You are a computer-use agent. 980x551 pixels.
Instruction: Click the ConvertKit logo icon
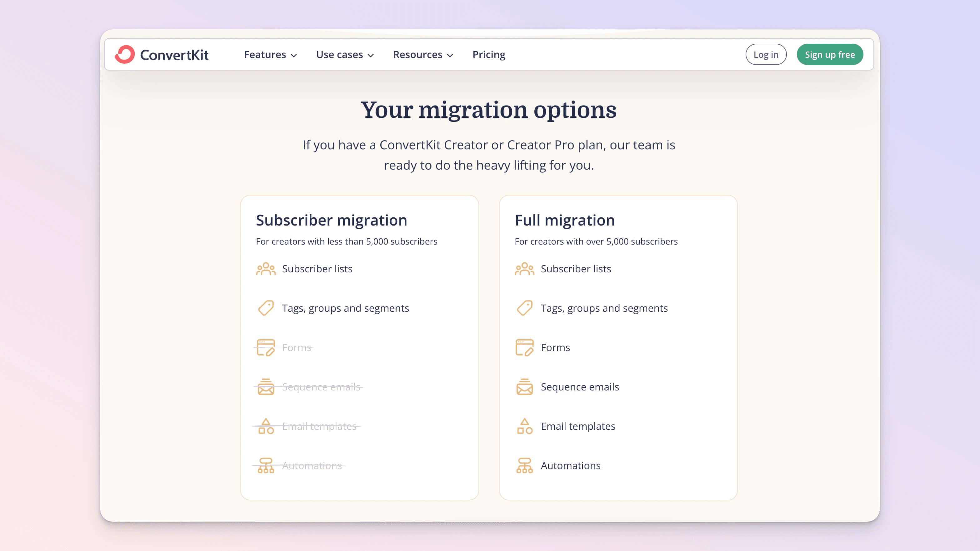pyautogui.click(x=125, y=54)
